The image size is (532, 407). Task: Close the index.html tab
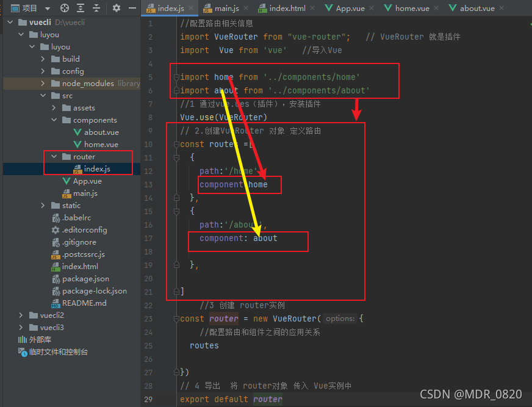(312, 8)
